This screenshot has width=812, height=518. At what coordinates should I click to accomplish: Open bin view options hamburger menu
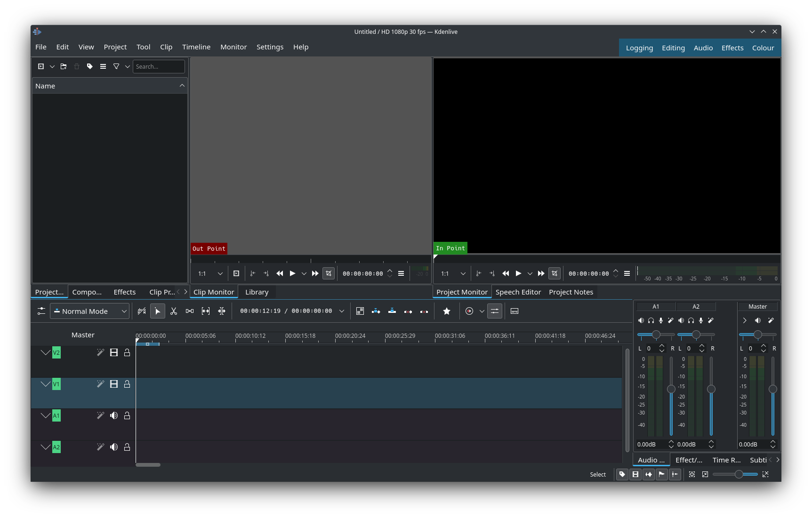coord(103,66)
